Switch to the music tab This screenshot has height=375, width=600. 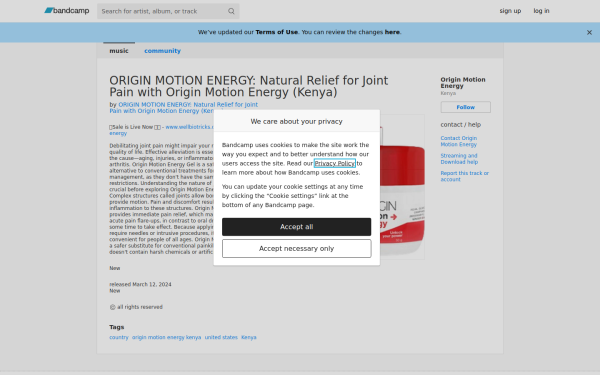pyautogui.click(x=119, y=51)
